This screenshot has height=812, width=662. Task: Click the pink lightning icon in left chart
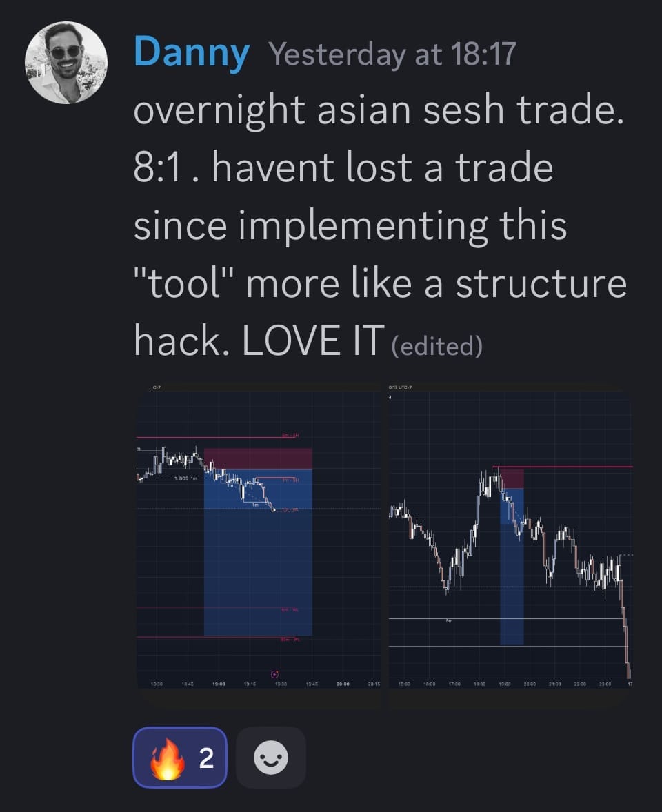[274, 673]
